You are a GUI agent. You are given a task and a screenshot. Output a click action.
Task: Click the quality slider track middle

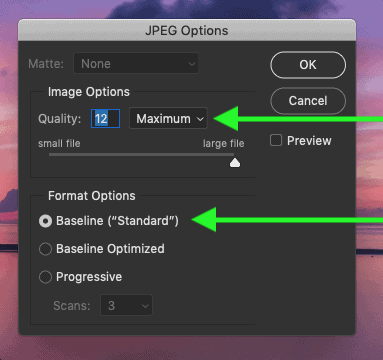point(142,155)
